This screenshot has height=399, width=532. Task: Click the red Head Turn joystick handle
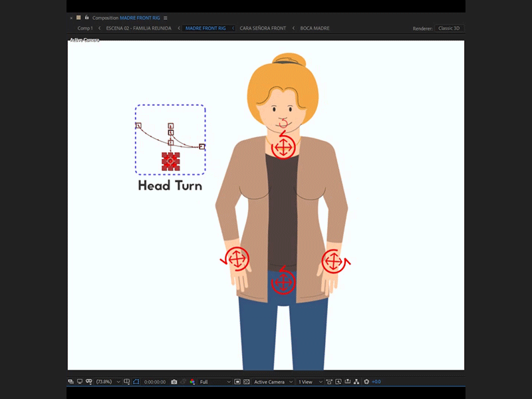[170, 162]
